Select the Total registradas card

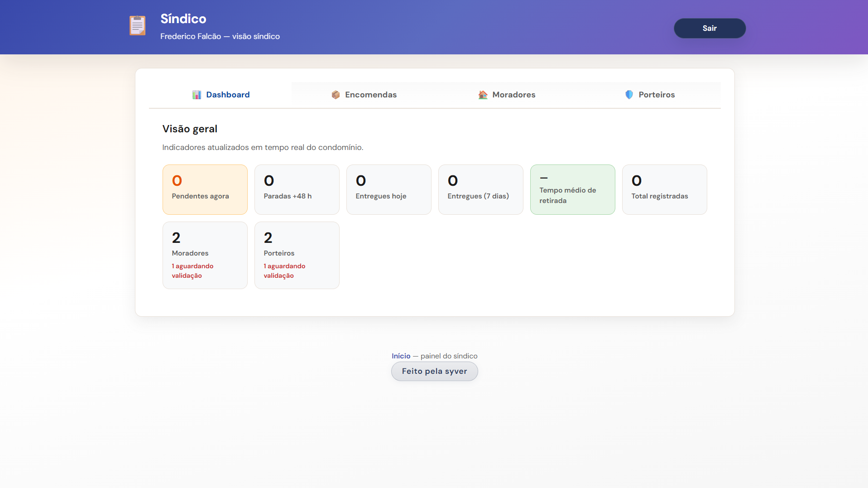point(665,189)
